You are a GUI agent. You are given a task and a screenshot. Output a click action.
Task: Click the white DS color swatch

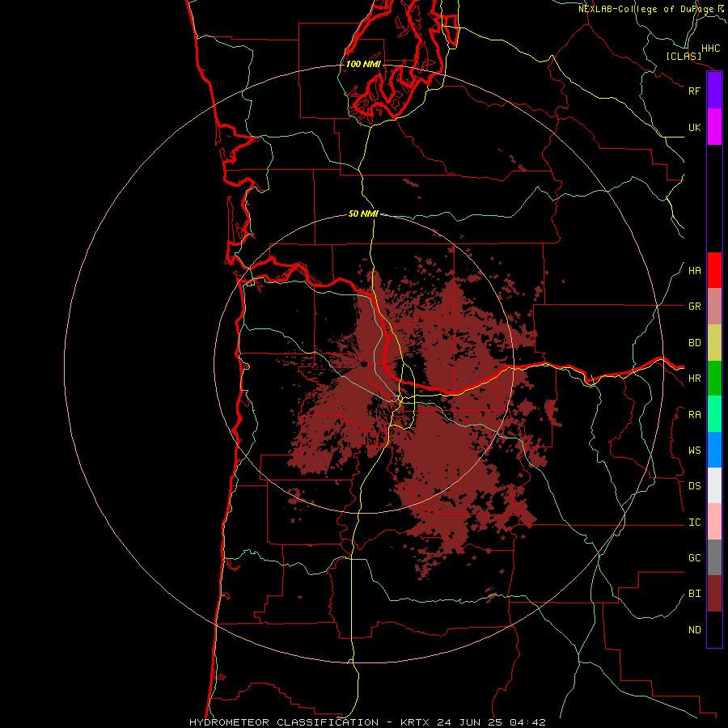pos(714,485)
